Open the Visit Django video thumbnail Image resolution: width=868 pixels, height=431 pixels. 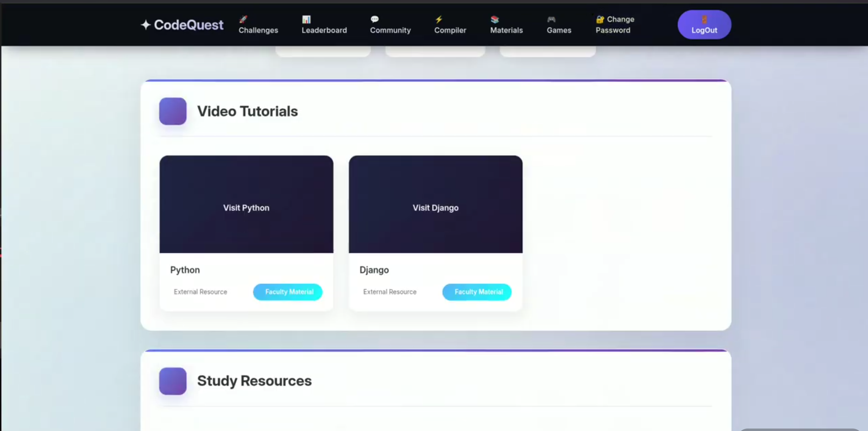tap(436, 204)
